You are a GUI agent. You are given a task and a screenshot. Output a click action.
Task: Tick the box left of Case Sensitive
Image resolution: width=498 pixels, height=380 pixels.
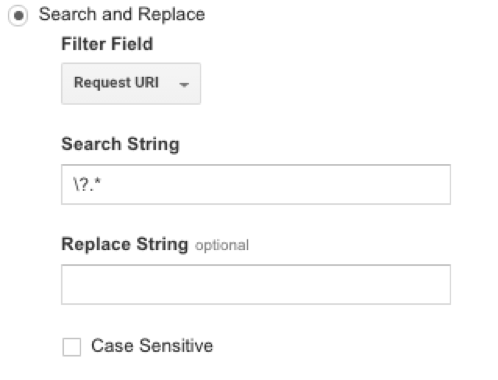72,347
